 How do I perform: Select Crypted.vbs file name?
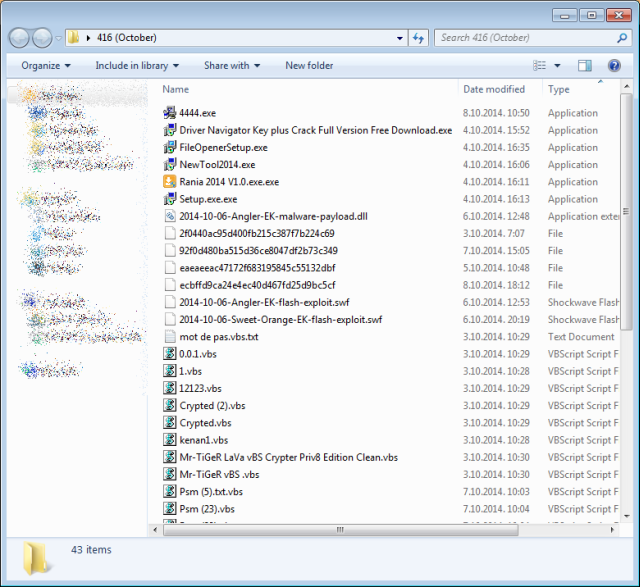point(205,423)
